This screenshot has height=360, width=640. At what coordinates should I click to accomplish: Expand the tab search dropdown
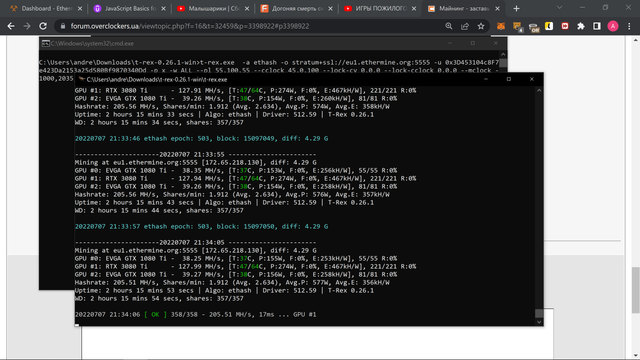click(560, 7)
